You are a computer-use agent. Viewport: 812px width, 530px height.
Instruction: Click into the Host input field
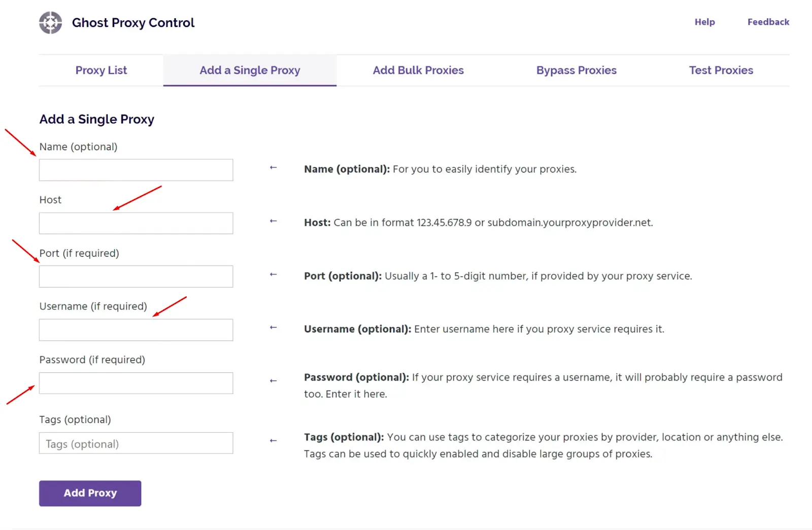point(136,224)
